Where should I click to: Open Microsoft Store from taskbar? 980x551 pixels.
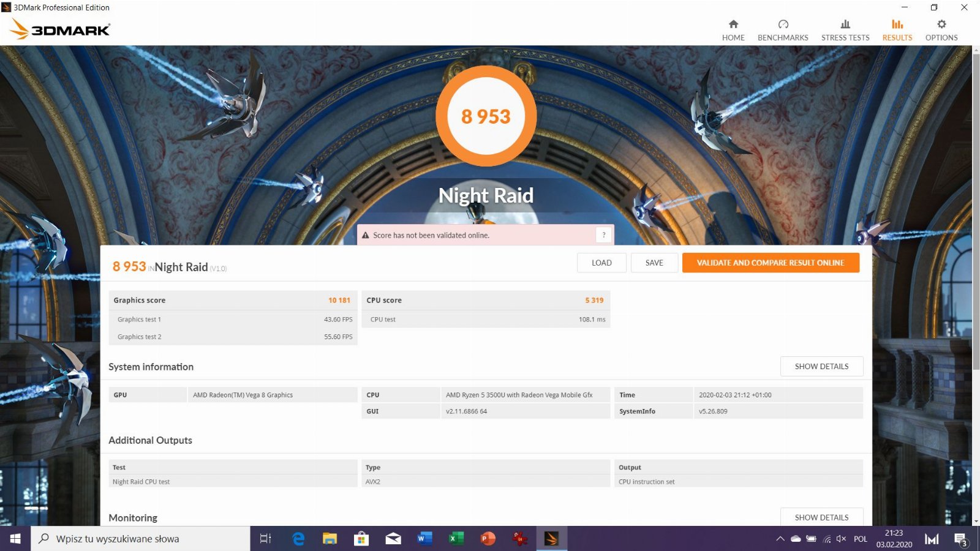click(x=361, y=539)
